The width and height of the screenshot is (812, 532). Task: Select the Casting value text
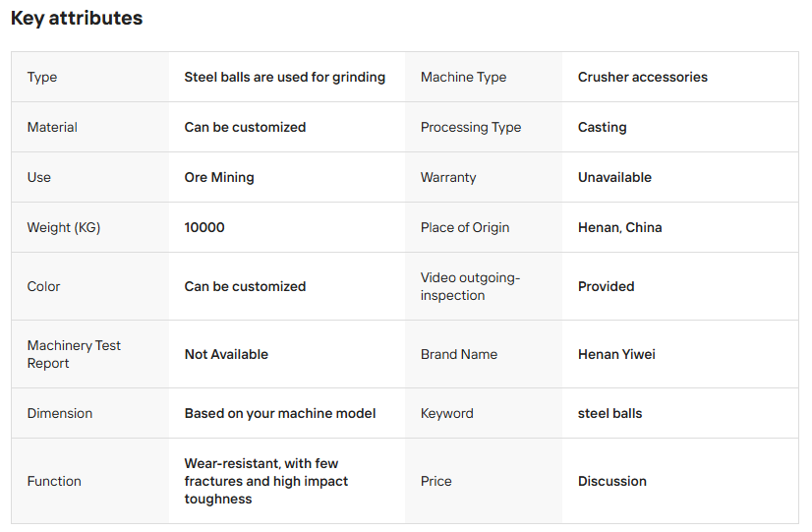[603, 127]
